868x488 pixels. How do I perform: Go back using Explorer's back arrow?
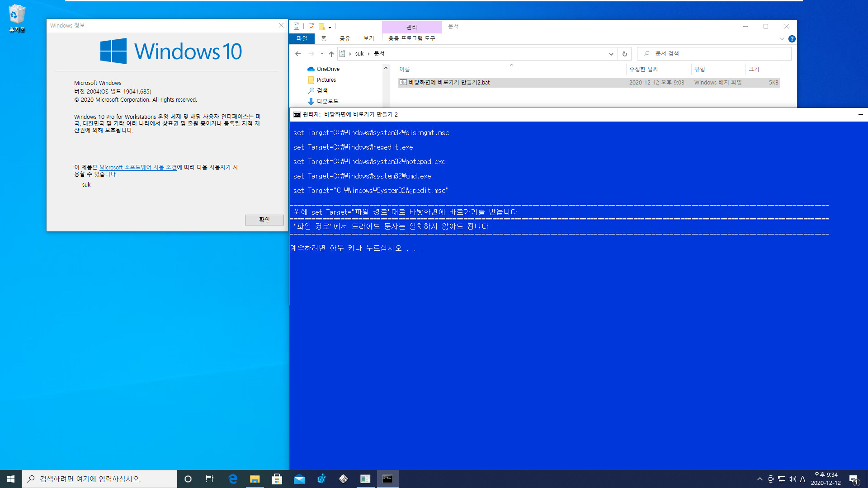click(298, 54)
